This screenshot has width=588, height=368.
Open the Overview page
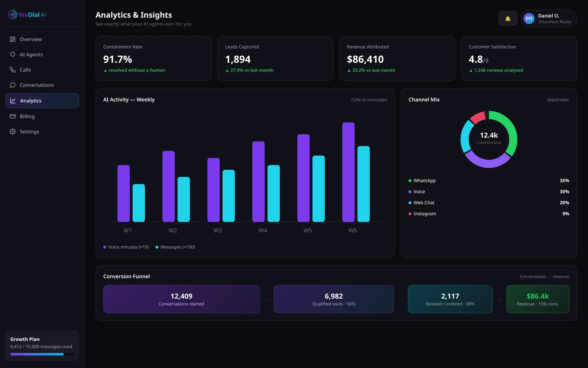point(42,39)
